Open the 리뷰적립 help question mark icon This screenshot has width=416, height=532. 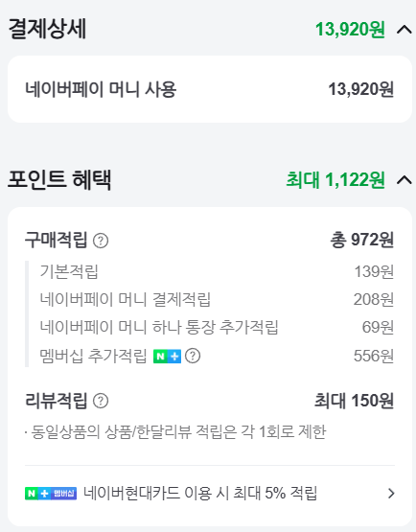(x=101, y=401)
